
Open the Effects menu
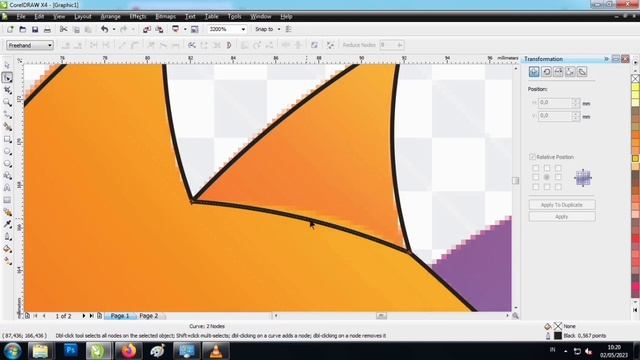(x=138, y=17)
